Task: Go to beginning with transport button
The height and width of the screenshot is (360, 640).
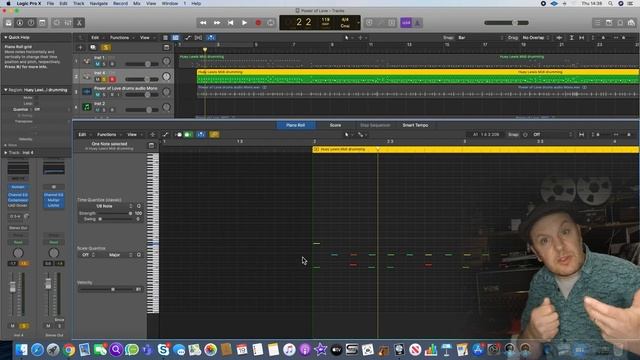Action: [231, 23]
